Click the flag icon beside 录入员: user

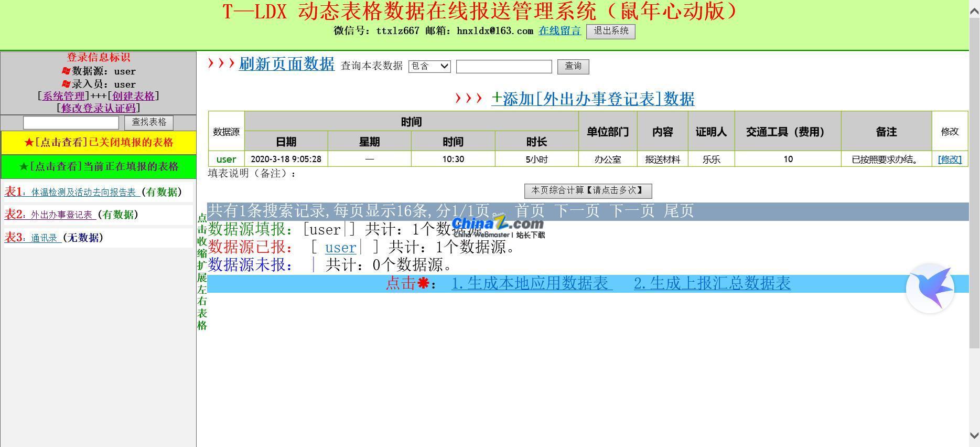[x=66, y=84]
